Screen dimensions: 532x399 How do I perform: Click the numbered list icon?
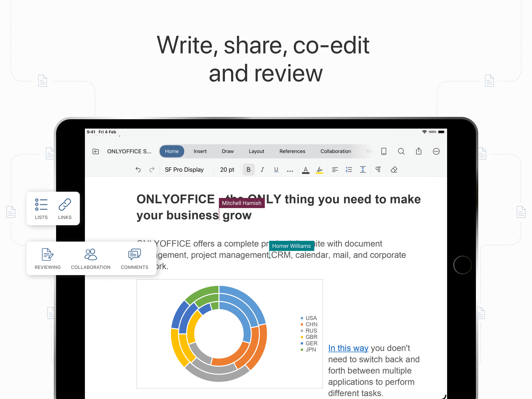(x=349, y=169)
